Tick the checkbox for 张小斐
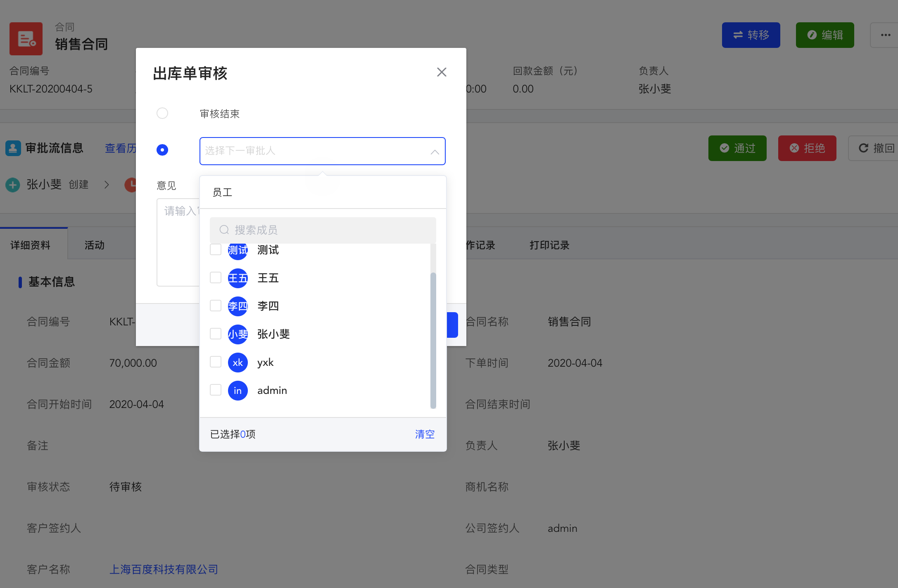The image size is (898, 588). pyautogui.click(x=216, y=334)
